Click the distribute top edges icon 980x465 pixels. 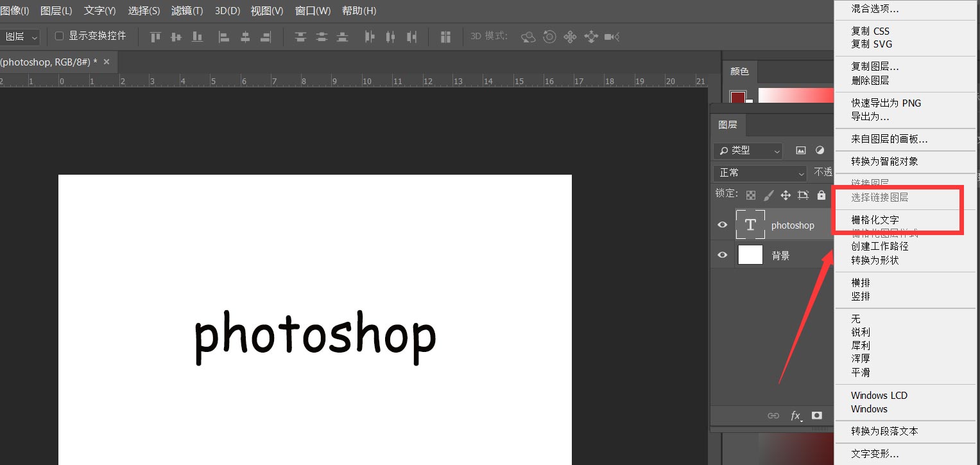click(x=300, y=37)
